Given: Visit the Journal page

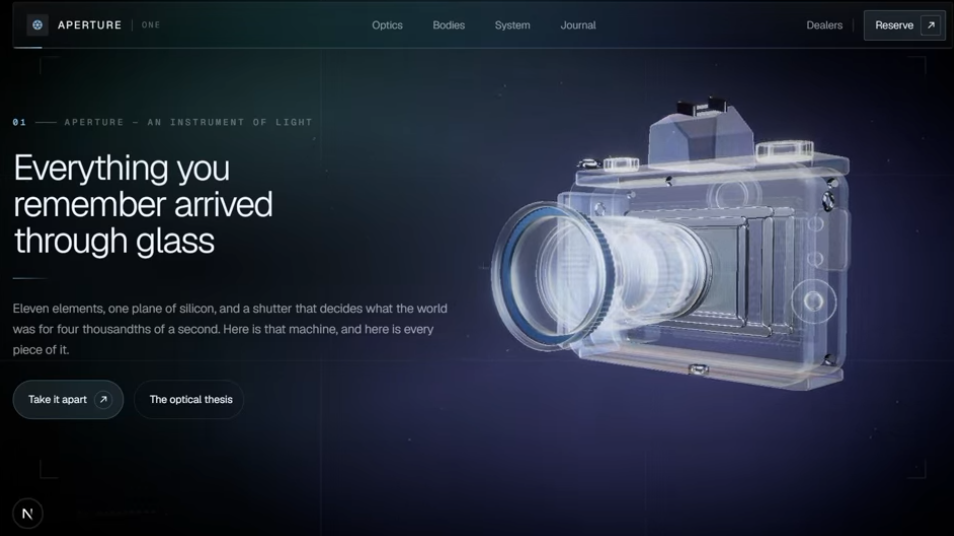Looking at the screenshot, I should point(578,25).
